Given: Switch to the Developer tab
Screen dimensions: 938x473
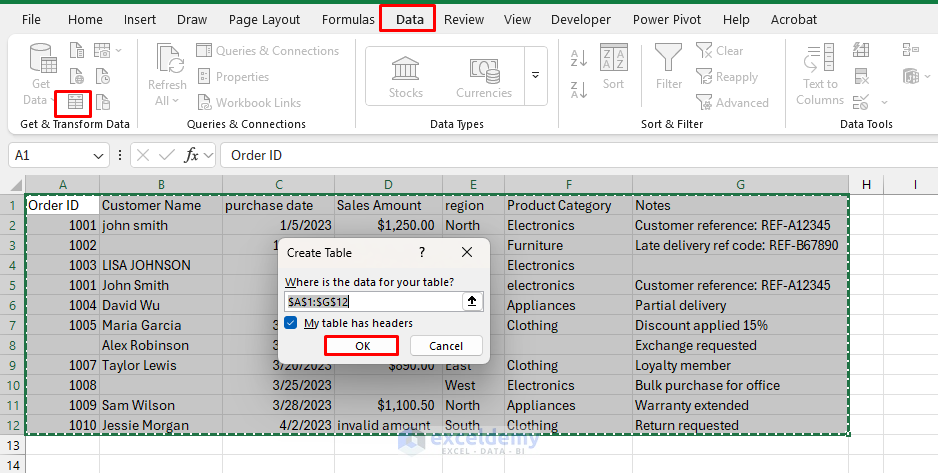Looking at the screenshot, I should [x=581, y=20].
